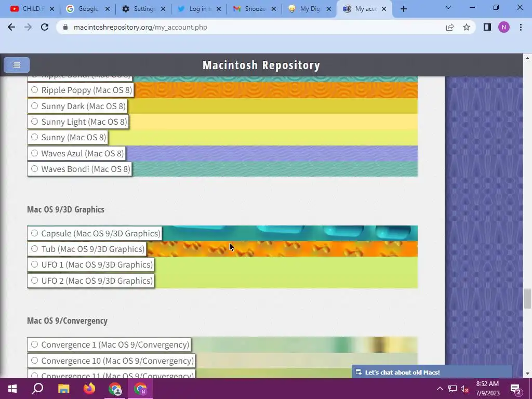Close the Google tab
This screenshot has width=532, height=399.
[108, 9]
